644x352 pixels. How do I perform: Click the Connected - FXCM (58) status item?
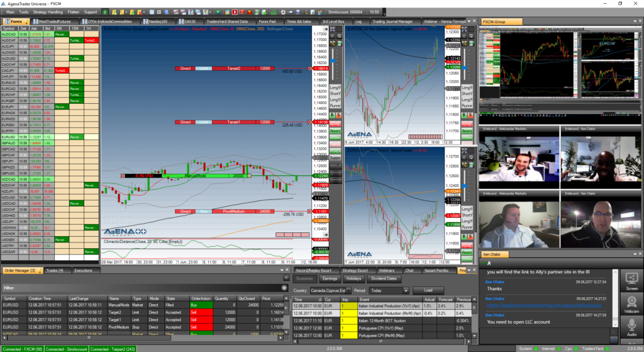pos(23,349)
